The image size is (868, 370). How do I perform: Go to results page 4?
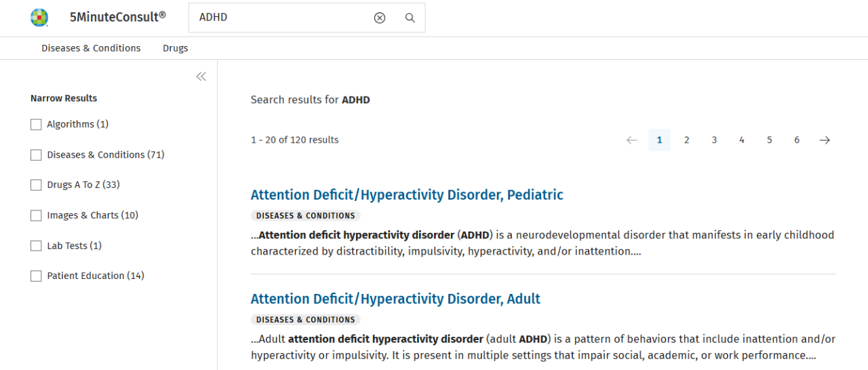pos(742,140)
